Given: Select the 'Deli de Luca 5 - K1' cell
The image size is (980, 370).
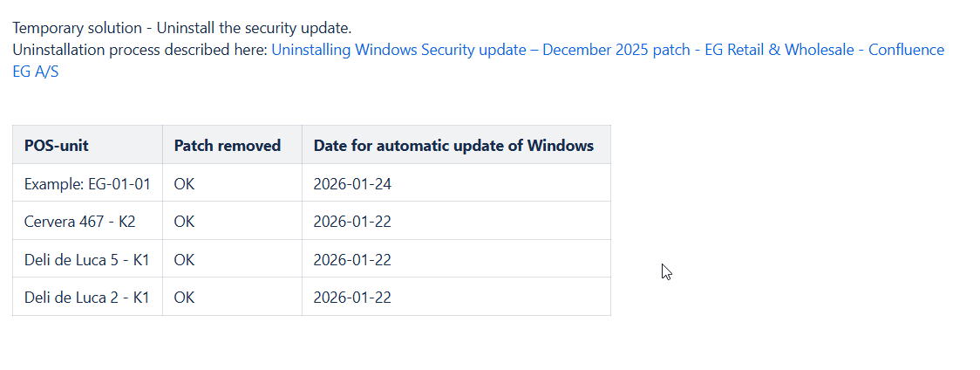Looking at the screenshot, I should [x=87, y=260].
